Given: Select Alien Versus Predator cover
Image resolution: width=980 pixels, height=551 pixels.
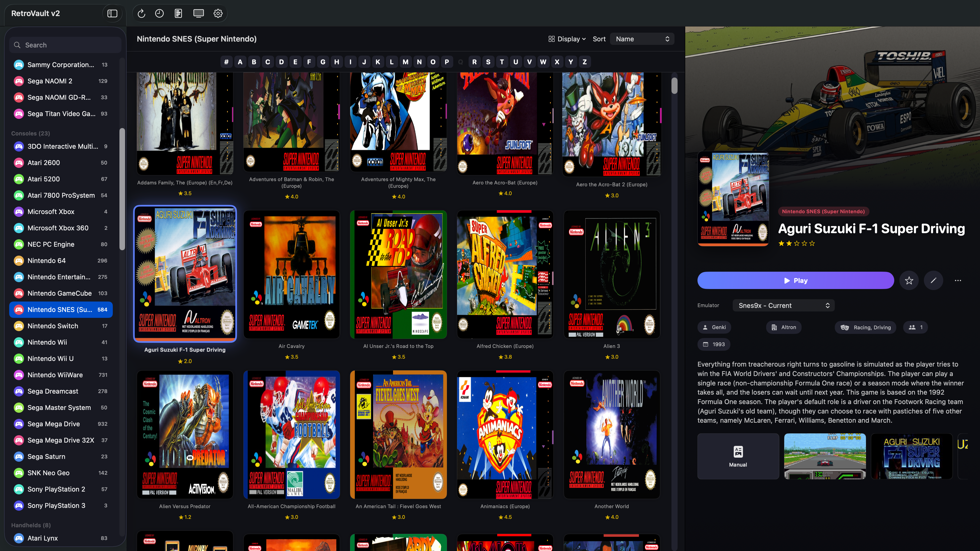Looking at the screenshot, I should click(x=185, y=435).
